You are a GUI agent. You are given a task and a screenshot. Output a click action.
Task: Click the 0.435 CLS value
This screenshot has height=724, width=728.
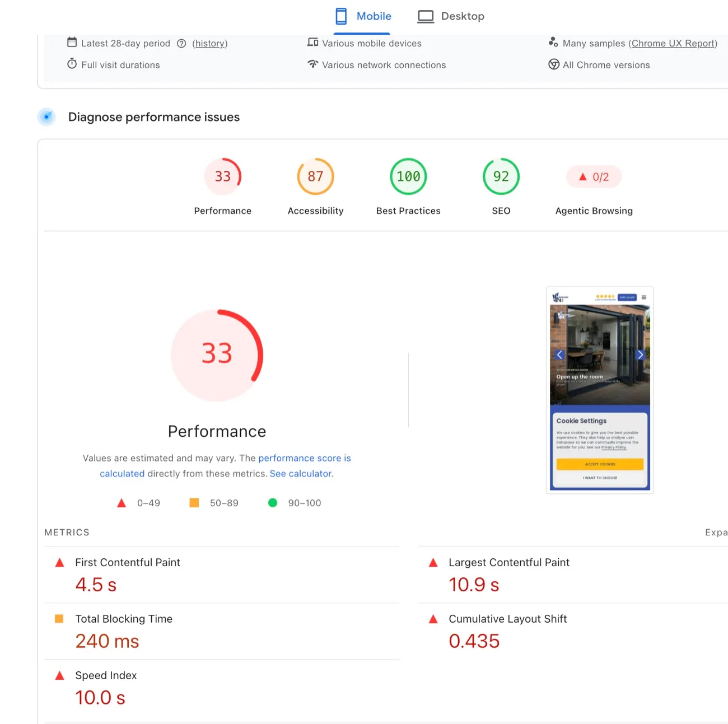[x=474, y=641]
